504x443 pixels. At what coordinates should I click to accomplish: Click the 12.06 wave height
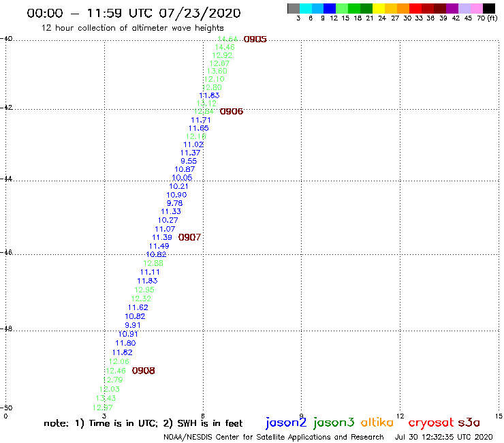pyautogui.click(x=119, y=362)
